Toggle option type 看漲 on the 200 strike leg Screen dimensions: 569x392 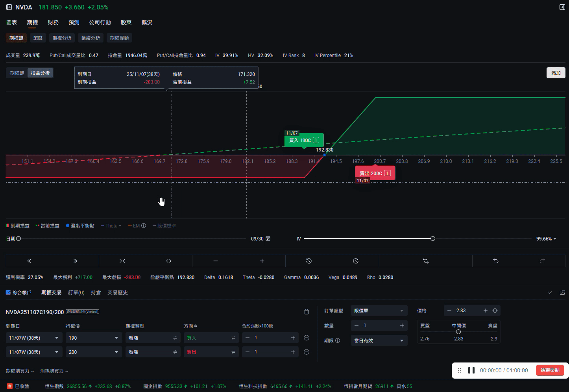coord(175,352)
